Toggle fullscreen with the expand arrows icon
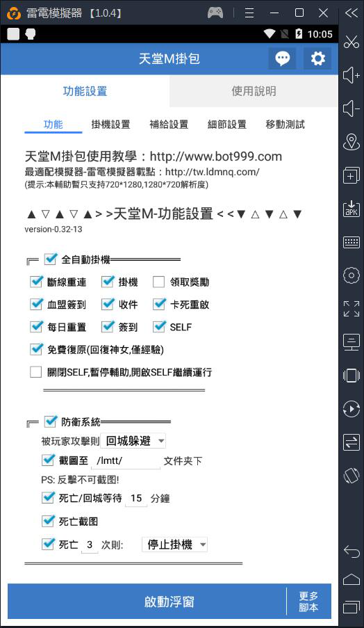The height and width of the screenshot is (628, 364). (x=351, y=309)
